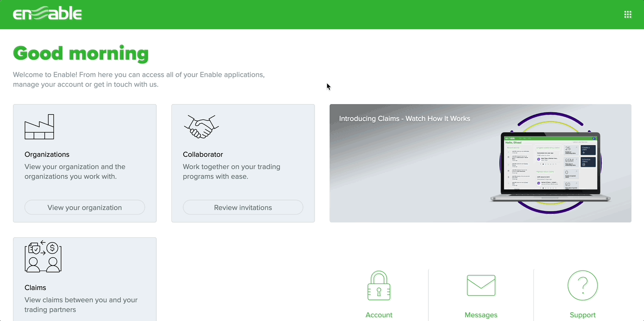The height and width of the screenshot is (321, 644).
Task: Click the Introducing Claims banner title text
Action: (x=404, y=118)
